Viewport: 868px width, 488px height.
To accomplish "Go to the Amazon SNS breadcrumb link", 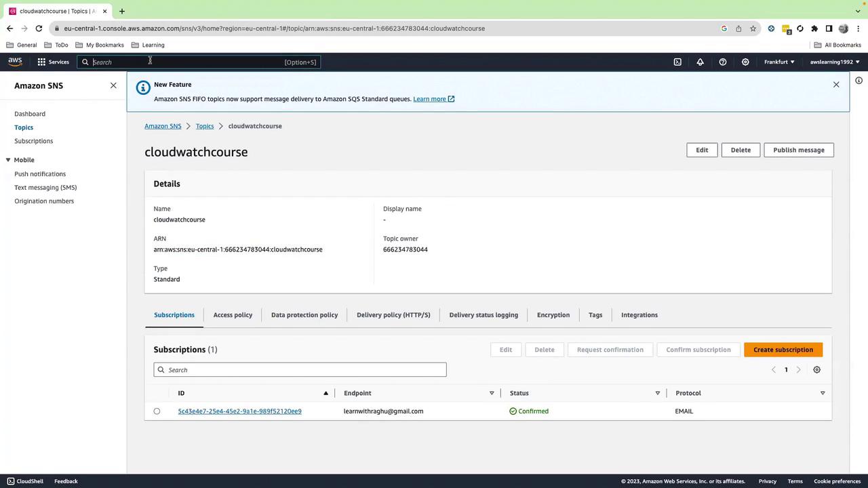I will pyautogui.click(x=163, y=126).
